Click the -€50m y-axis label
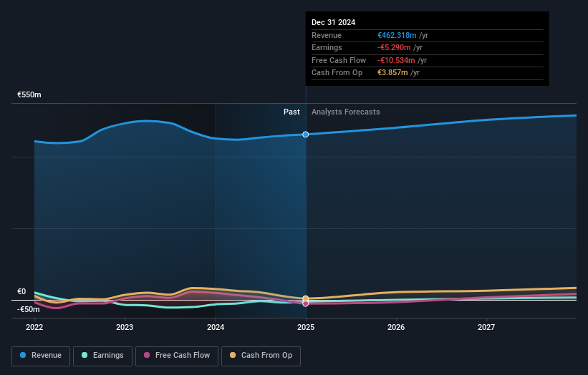This screenshot has height=375, width=588. point(29,309)
